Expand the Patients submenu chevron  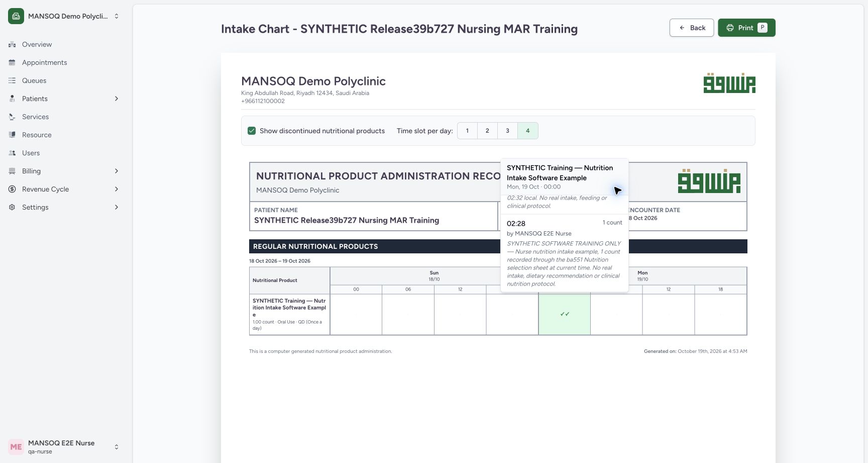click(x=117, y=99)
